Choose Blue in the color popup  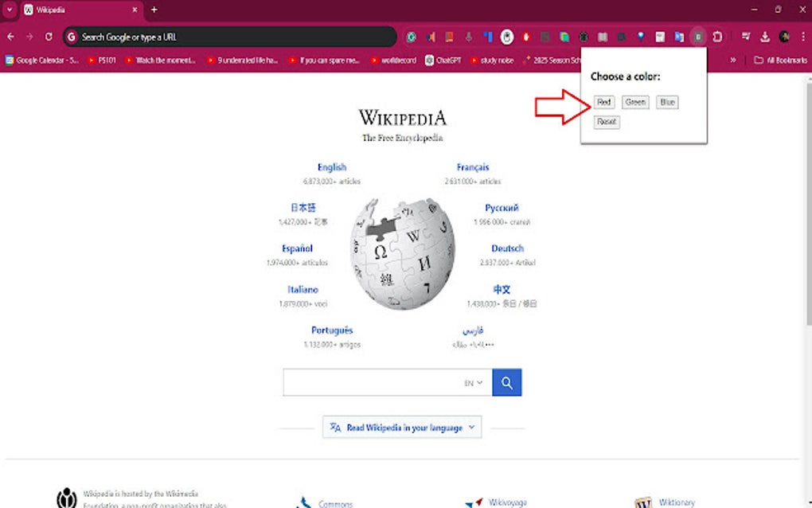pyautogui.click(x=667, y=102)
